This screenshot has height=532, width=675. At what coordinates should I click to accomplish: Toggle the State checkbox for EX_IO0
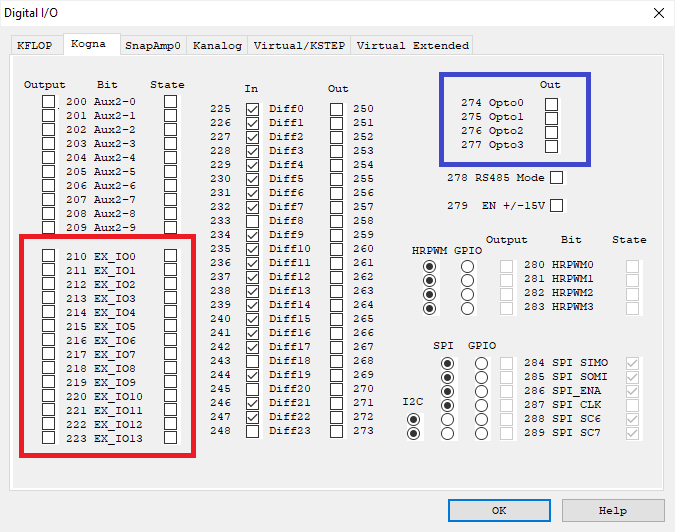pyautogui.click(x=171, y=257)
